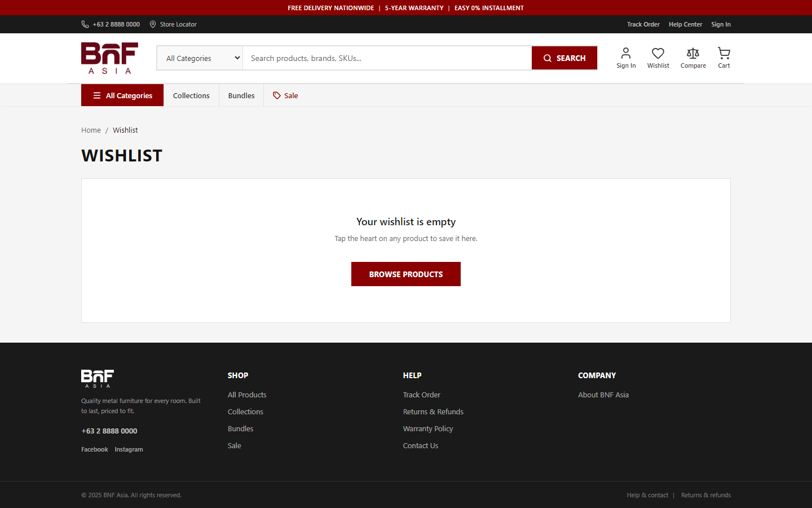Open the All Categories hamburger menu

coord(122,95)
